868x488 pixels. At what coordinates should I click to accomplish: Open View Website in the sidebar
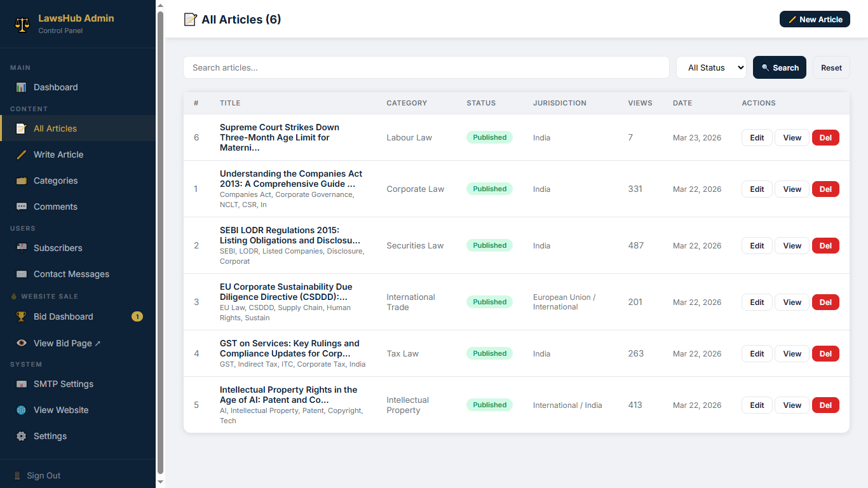click(x=61, y=410)
